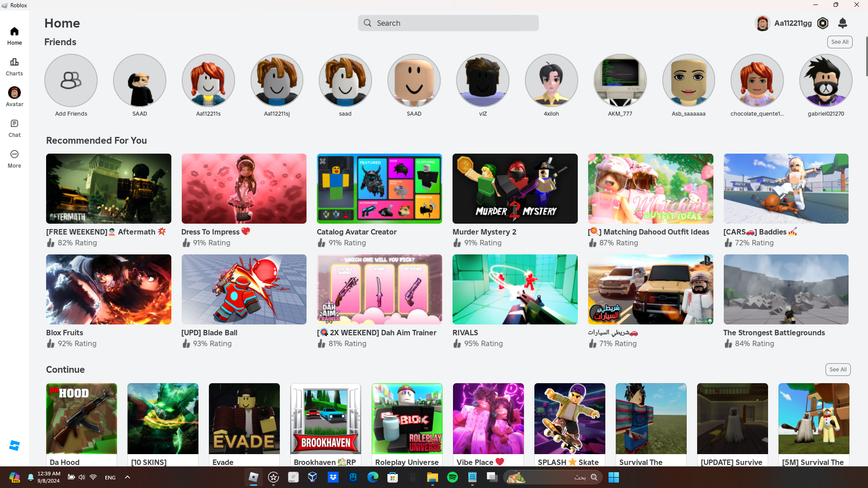Click the Add Friends icon
The image size is (868, 488).
tap(71, 80)
